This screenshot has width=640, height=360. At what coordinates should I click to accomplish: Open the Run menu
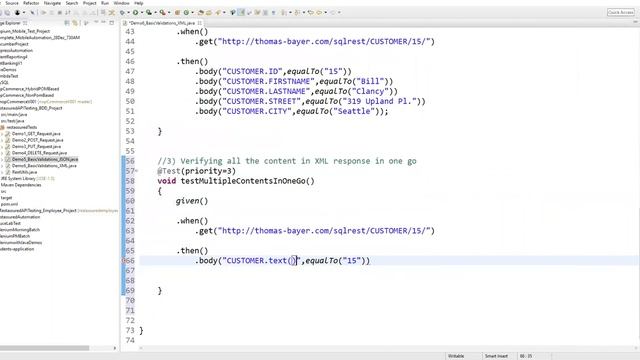point(105,3)
